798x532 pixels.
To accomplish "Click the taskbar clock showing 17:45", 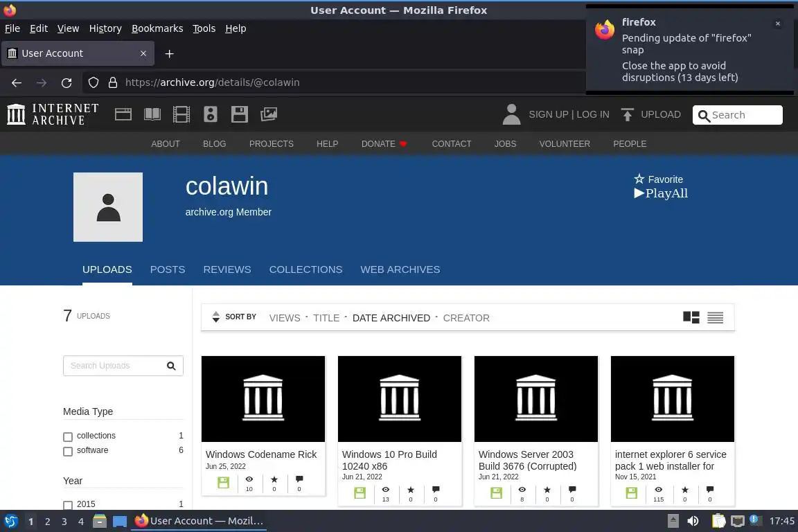I will [781, 521].
